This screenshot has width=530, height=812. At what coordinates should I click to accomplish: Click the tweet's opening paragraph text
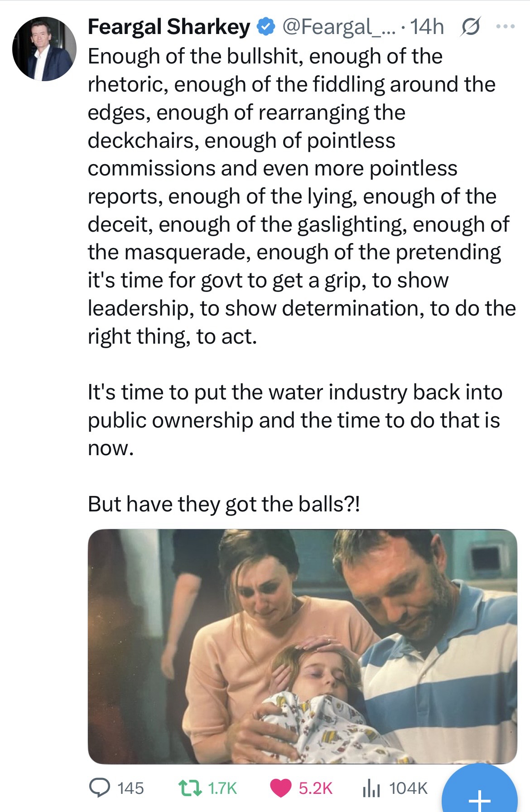click(x=299, y=196)
